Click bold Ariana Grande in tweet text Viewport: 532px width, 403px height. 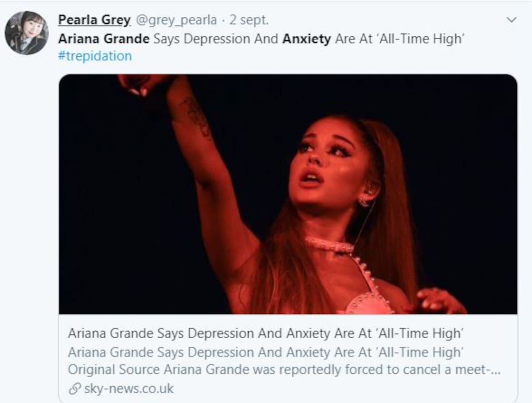pos(104,39)
